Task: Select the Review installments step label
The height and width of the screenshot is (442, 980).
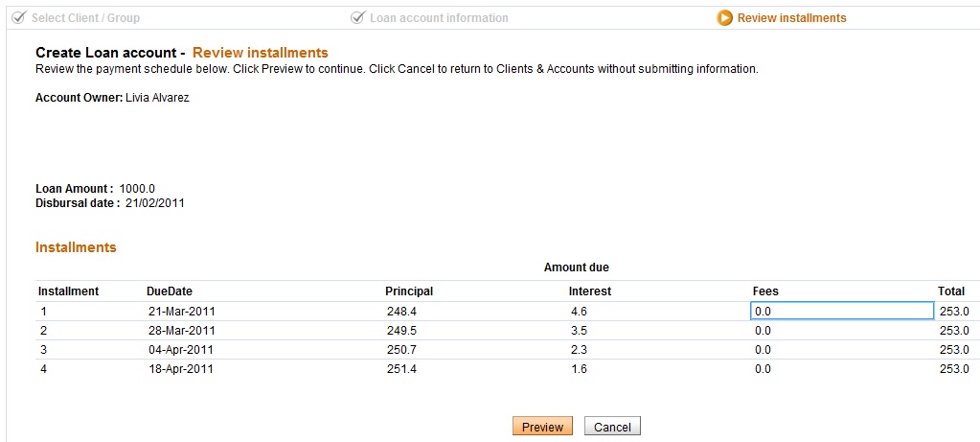Action: (x=792, y=18)
